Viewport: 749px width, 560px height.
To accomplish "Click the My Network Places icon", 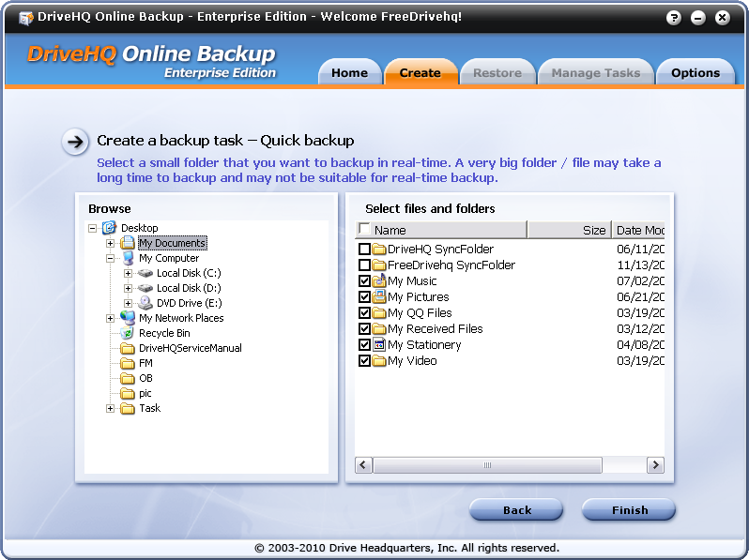I will [128, 318].
